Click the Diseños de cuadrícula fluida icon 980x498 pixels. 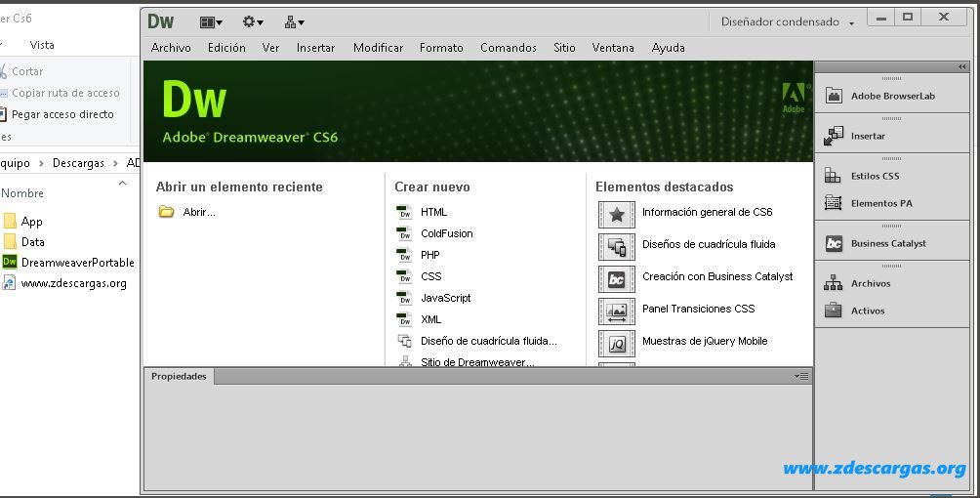[616, 247]
